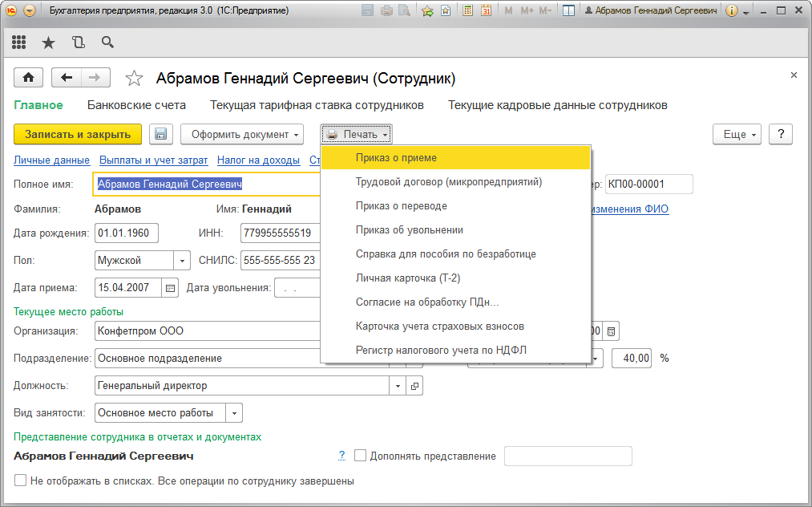812x507 pixels.
Task: Select Приказ о приеме print form
Action: [456, 157]
